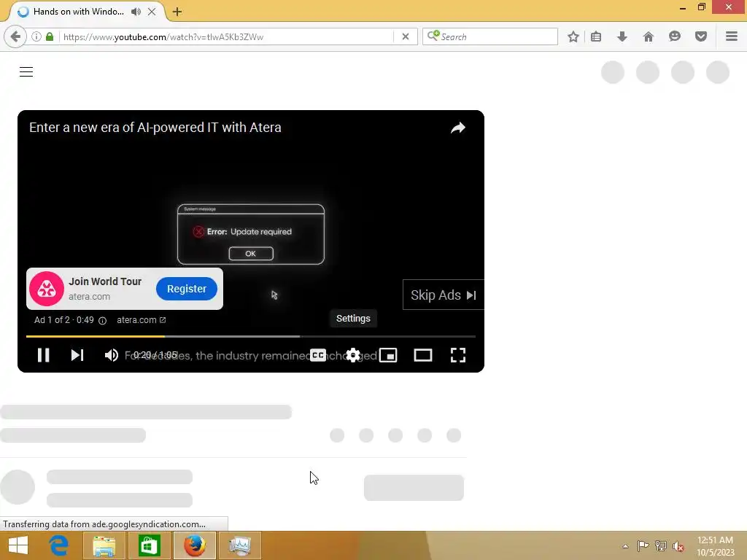
Task: Toggle closed captions CC button
Action: pos(318,355)
